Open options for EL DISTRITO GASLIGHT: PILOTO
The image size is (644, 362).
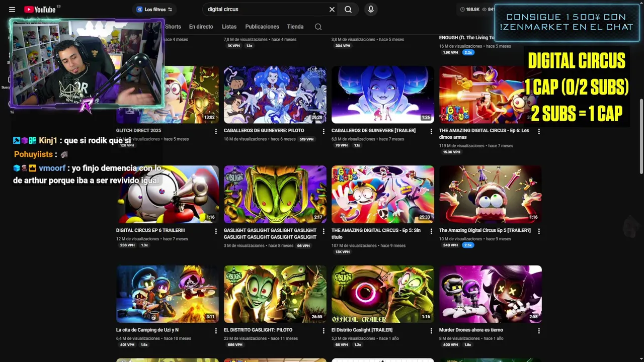point(324,331)
